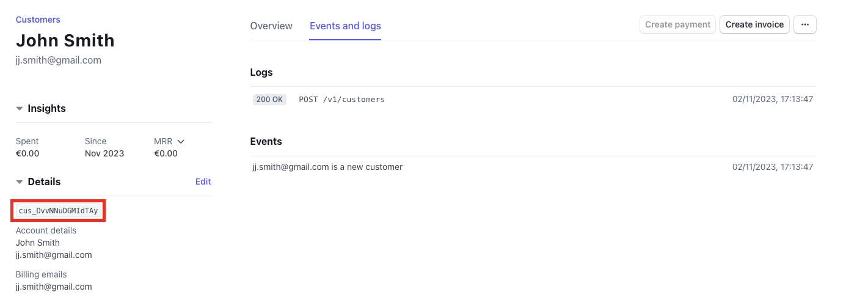Click the Create invoice button

(754, 24)
